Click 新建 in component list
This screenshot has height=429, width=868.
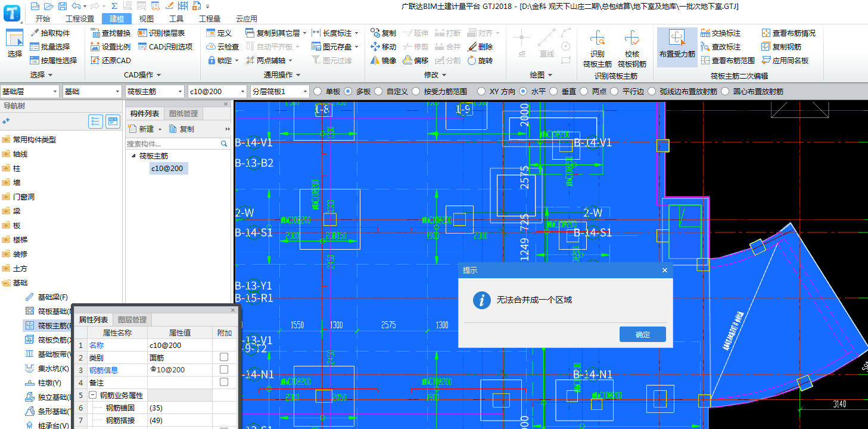145,129
